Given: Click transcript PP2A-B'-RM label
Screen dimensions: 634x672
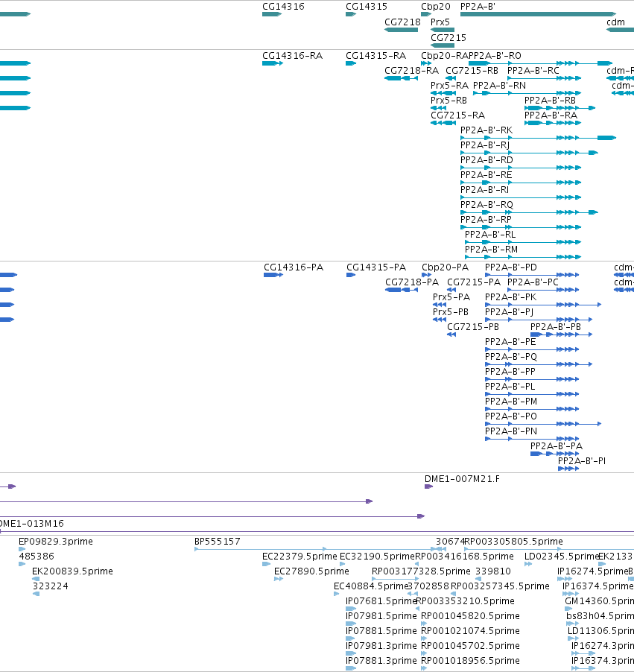Looking at the screenshot, I should (491, 250).
